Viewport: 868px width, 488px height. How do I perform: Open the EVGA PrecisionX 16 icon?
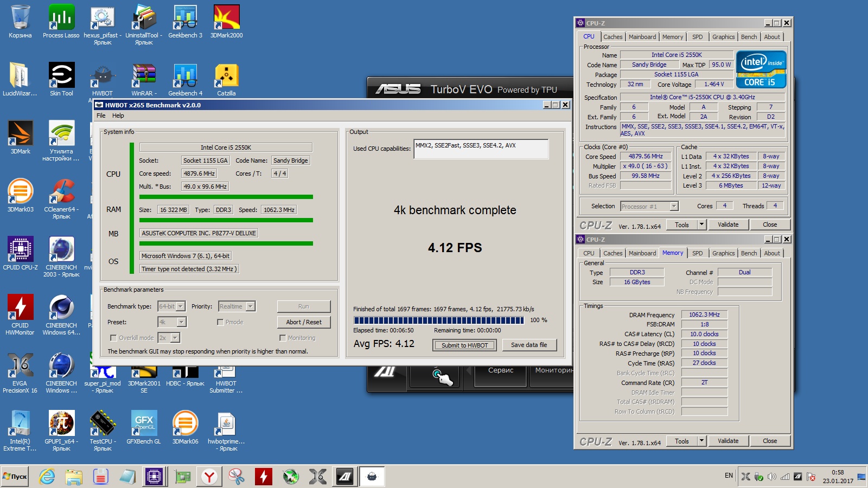point(20,373)
